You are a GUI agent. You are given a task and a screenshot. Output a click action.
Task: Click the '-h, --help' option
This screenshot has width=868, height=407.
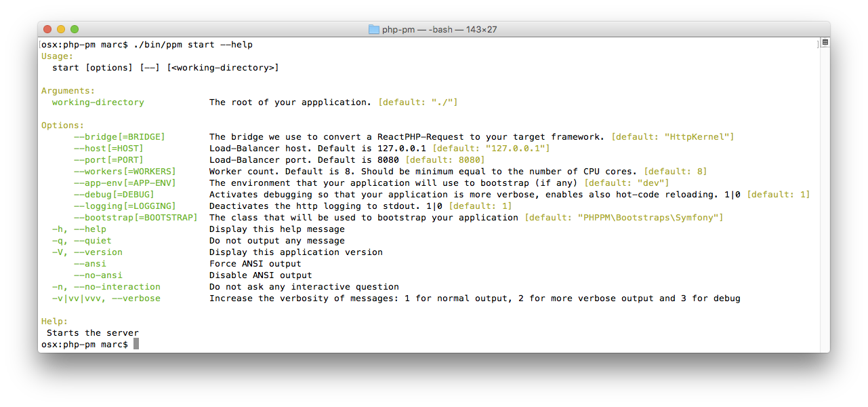point(79,229)
